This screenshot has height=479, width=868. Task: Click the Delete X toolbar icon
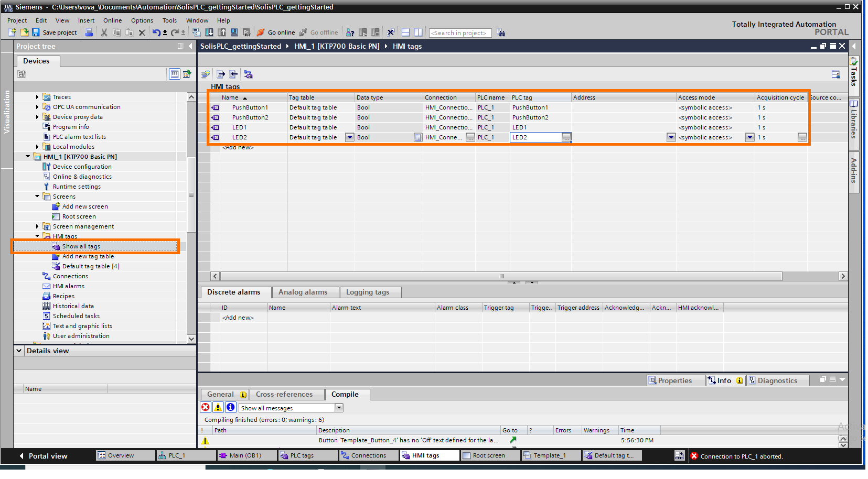pyautogui.click(x=142, y=32)
